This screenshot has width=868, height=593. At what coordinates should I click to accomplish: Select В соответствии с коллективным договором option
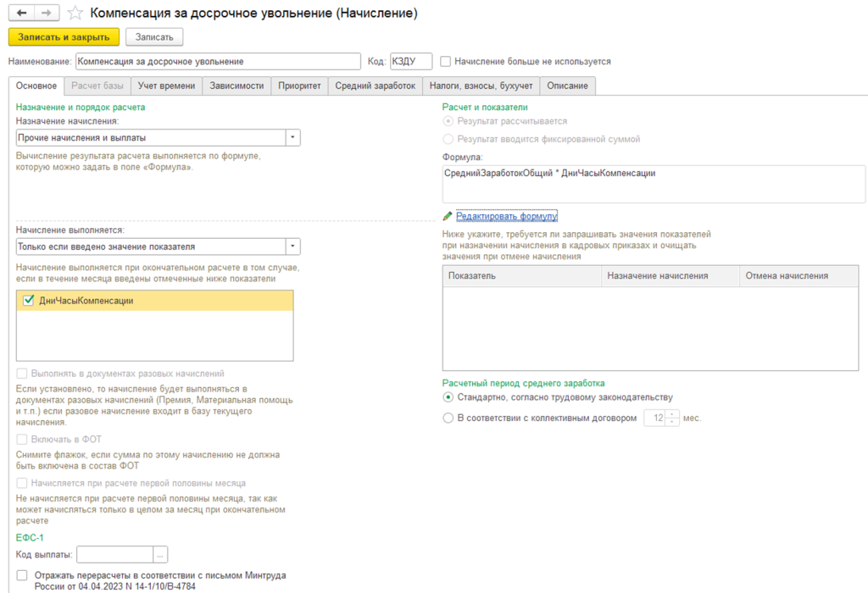coord(448,418)
